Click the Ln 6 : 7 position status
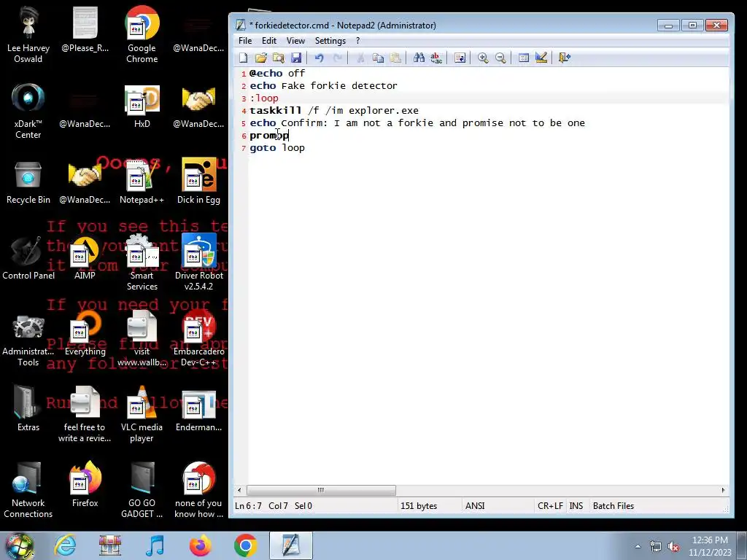The image size is (747, 560). [x=248, y=506]
